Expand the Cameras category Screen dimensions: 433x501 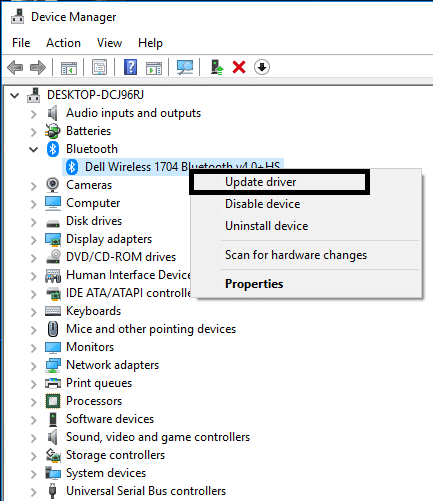point(33,186)
